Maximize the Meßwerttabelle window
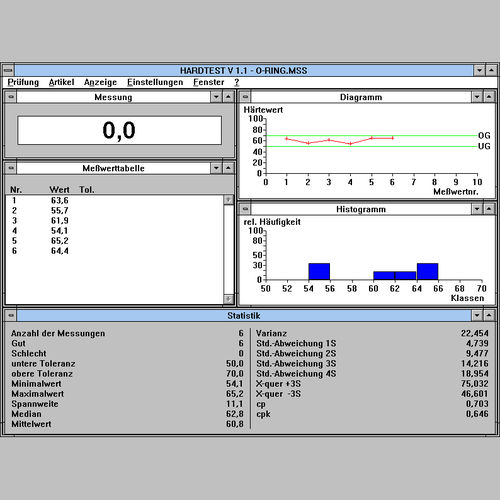Screen dimensions: 500x500 228,168
